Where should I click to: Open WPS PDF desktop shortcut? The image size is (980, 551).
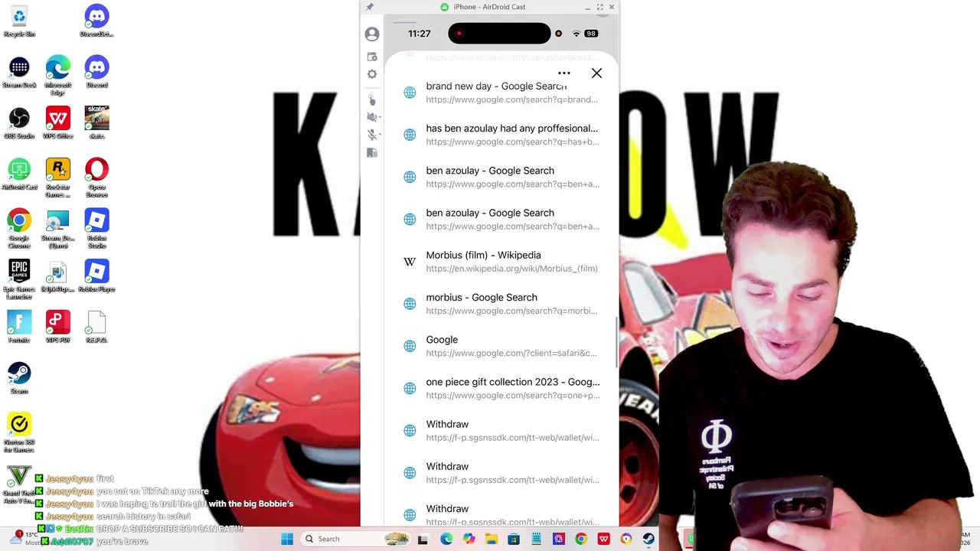tap(58, 327)
